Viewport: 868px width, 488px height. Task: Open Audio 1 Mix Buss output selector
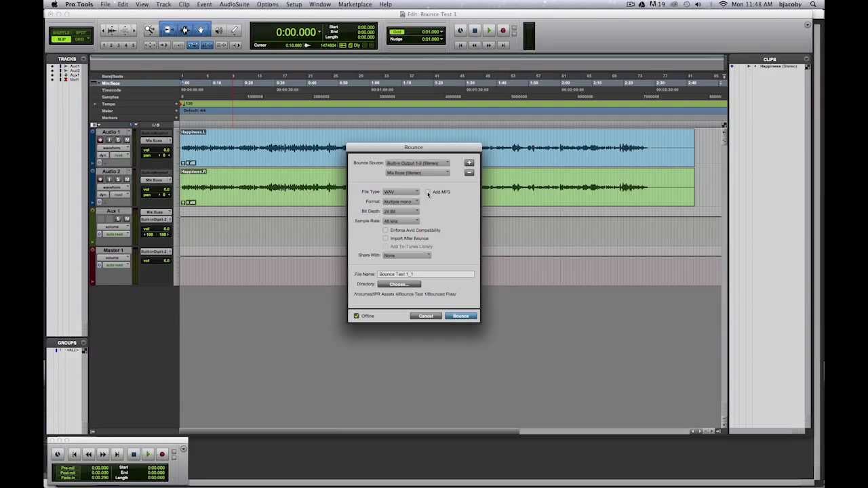(156, 140)
